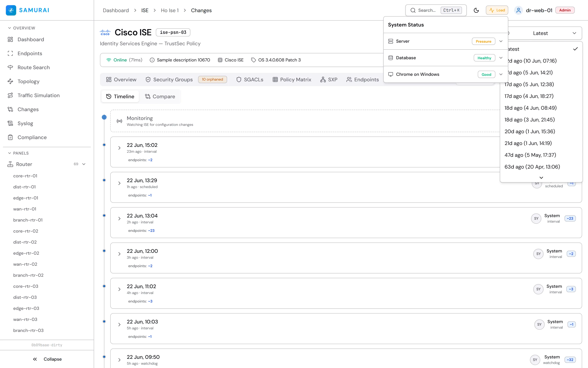Open the Endpoints tab in tab bar
Viewport: 588px width, 368px height.
pyautogui.click(x=363, y=80)
